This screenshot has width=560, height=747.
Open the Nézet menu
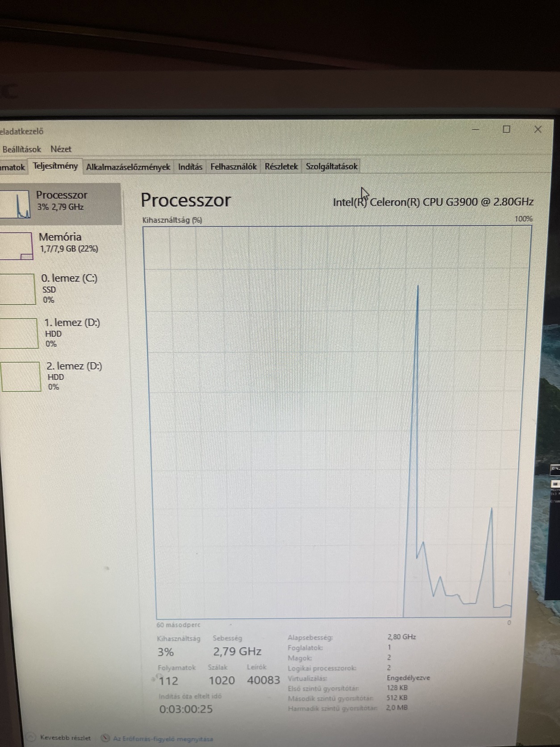pos(61,149)
